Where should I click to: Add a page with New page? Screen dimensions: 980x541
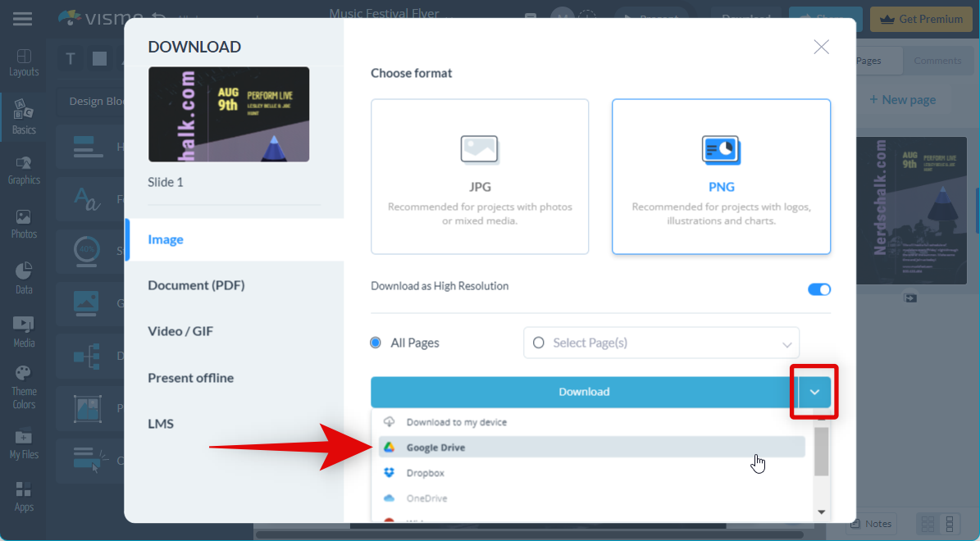pos(902,100)
